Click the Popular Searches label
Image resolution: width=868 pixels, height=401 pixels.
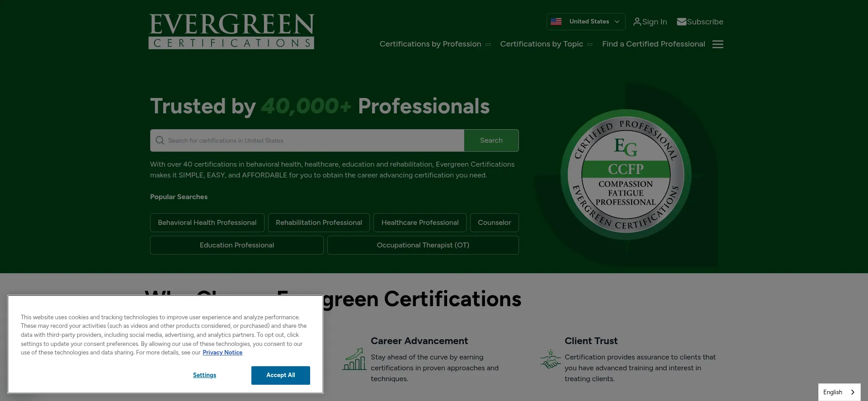coord(179,197)
